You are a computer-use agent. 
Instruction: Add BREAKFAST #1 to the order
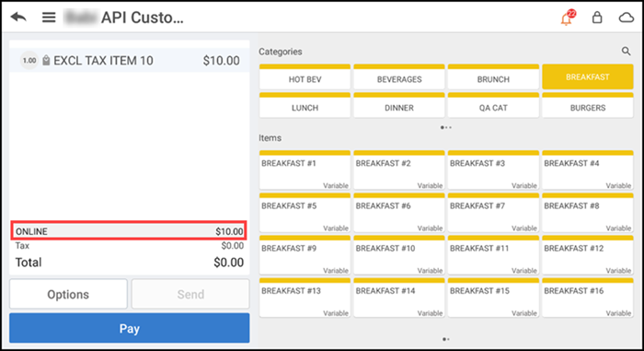pos(305,170)
